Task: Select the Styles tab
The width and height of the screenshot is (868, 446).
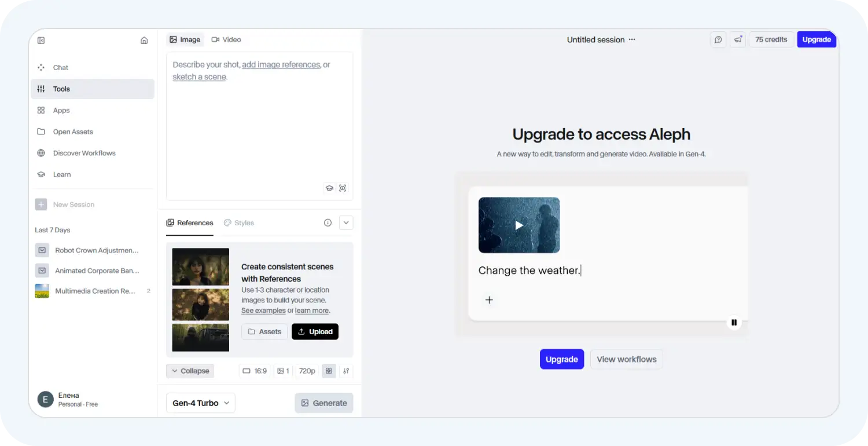Action: pyautogui.click(x=239, y=223)
